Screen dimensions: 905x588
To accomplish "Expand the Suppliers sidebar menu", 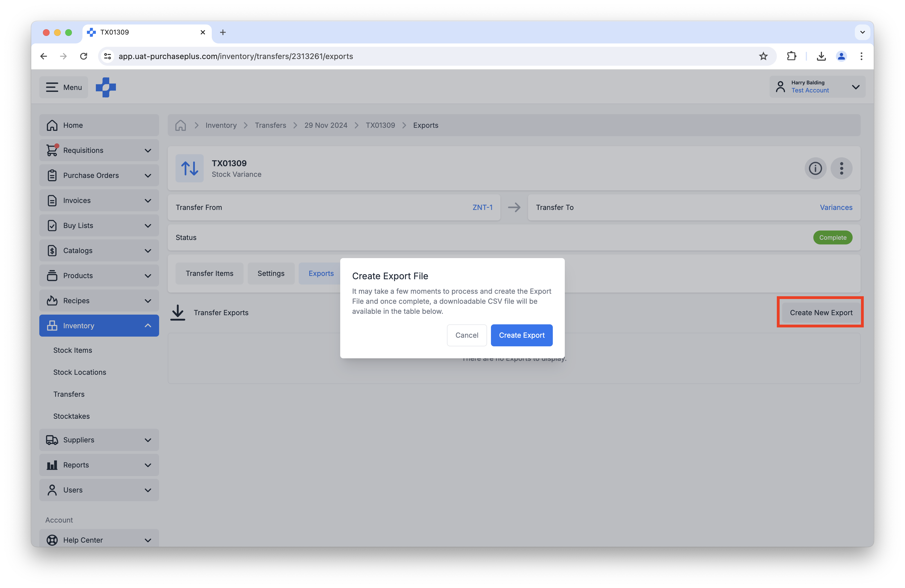I will pyautogui.click(x=99, y=440).
